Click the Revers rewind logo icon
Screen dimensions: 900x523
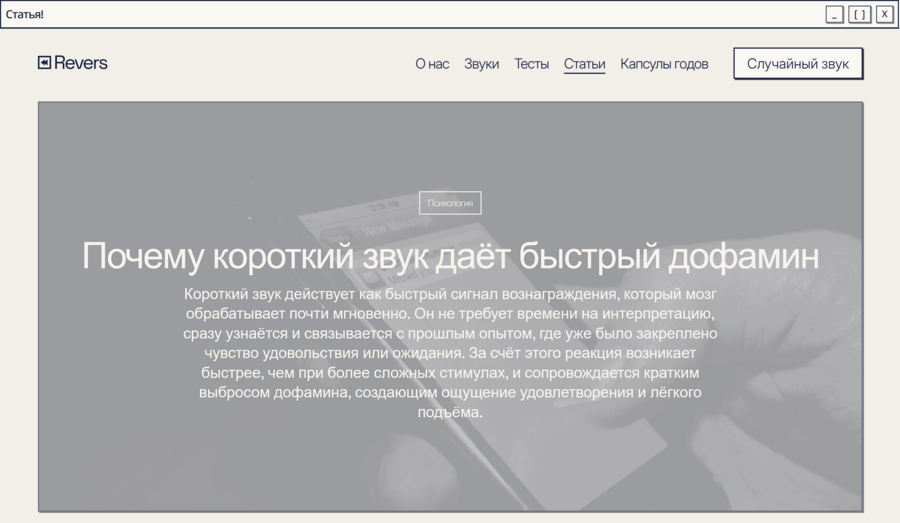click(44, 63)
